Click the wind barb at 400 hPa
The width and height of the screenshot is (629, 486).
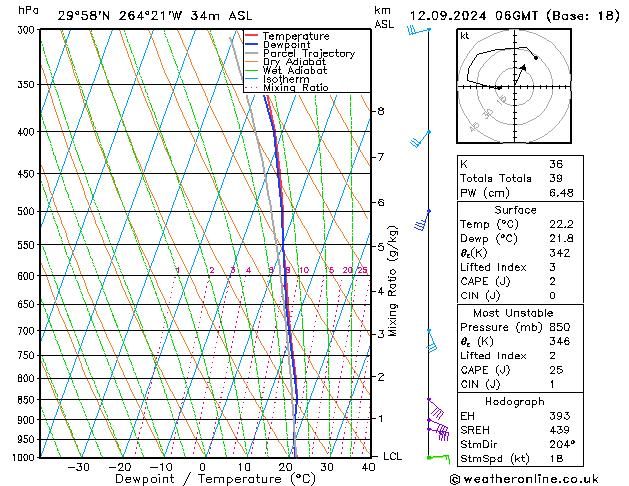(420, 139)
